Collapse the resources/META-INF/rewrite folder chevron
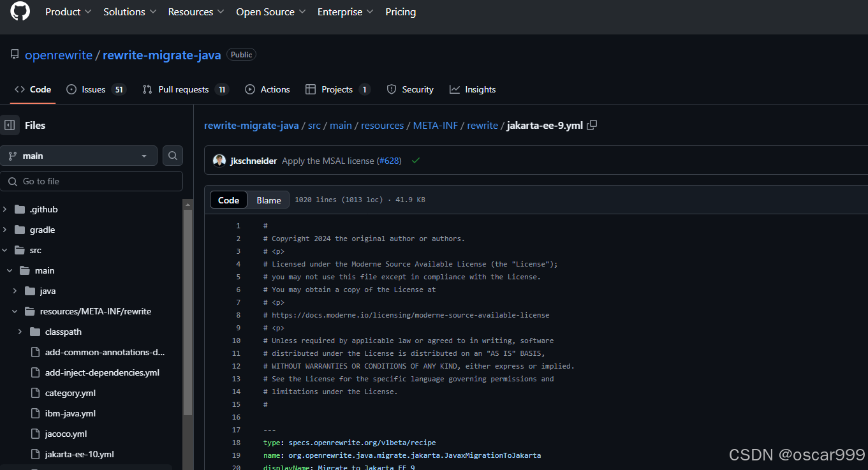Screen dimensions: 868x470 point(15,311)
